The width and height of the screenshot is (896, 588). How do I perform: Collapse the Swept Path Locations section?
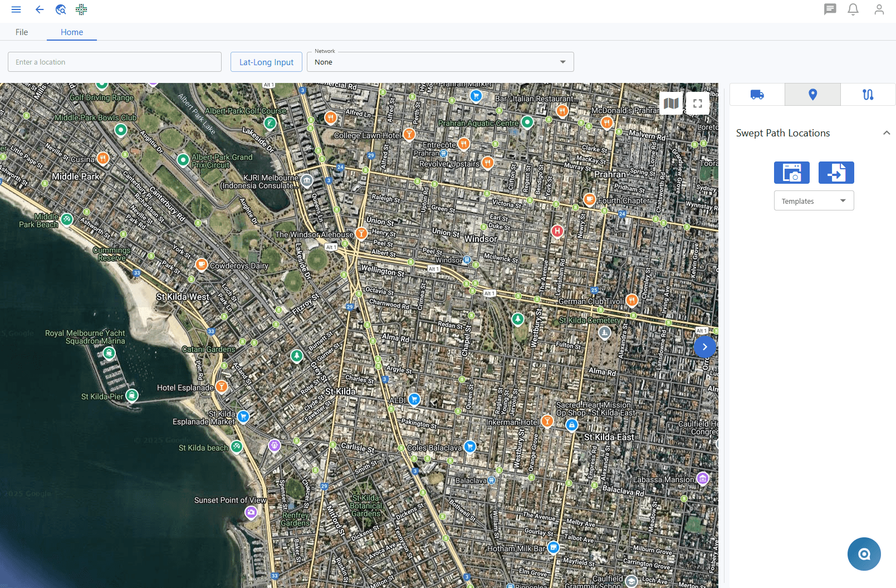887,133
